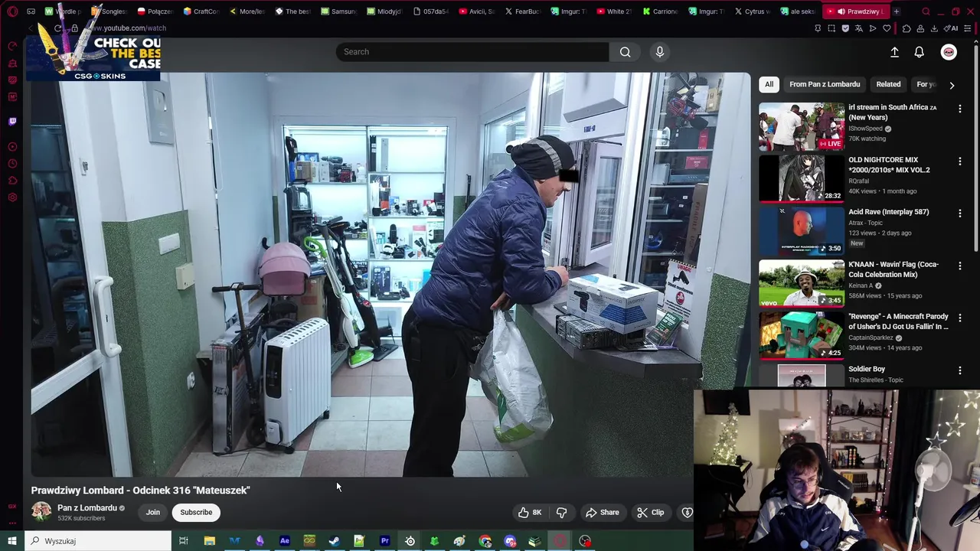This screenshot has width=980, height=551.
Task: Switch to the Carrione browser tab
Action: pos(660,11)
